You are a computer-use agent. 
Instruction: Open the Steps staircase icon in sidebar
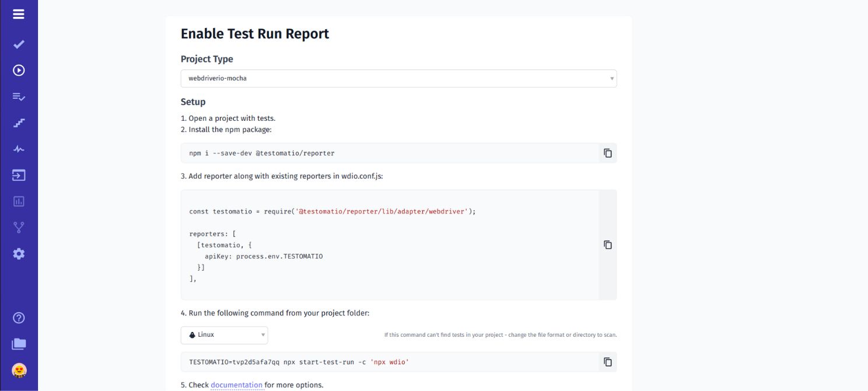(19, 123)
